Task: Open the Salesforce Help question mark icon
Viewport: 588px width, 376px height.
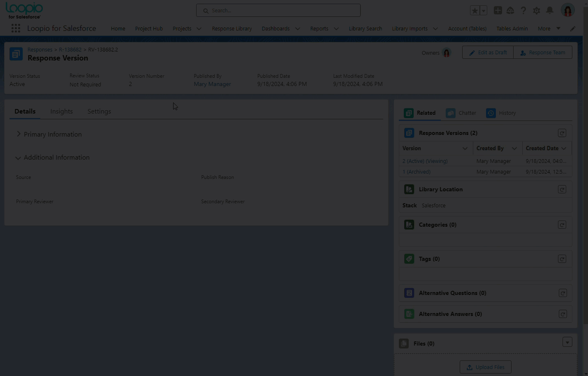Action: coord(523,11)
